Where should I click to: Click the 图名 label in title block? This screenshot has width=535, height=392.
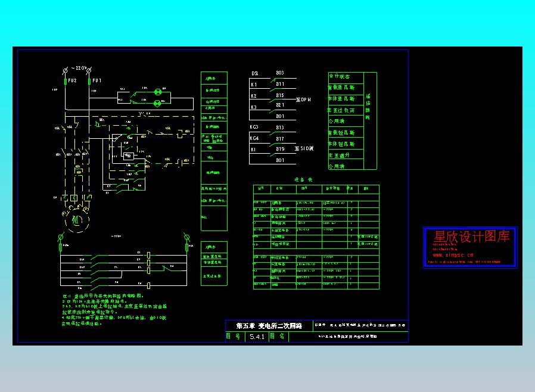point(278,336)
